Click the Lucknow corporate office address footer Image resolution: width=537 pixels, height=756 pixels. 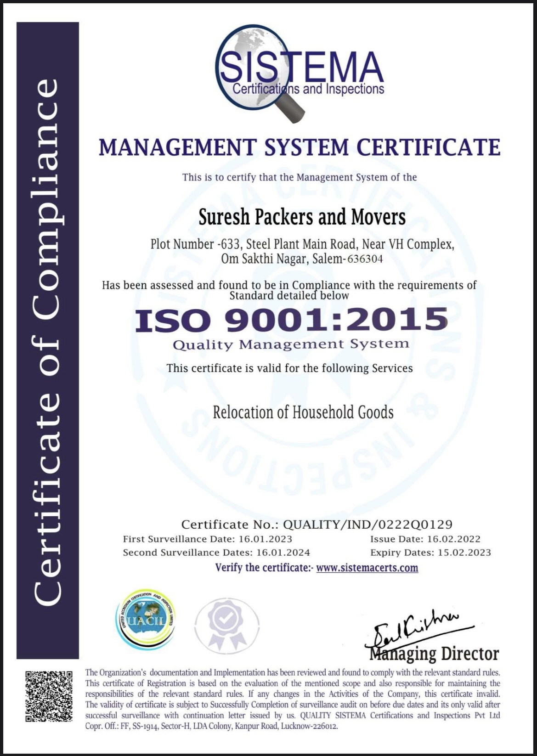(x=211, y=726)
